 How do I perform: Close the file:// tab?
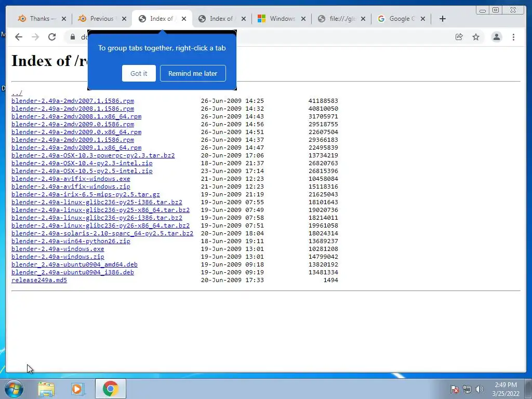(x=363, y=19)
